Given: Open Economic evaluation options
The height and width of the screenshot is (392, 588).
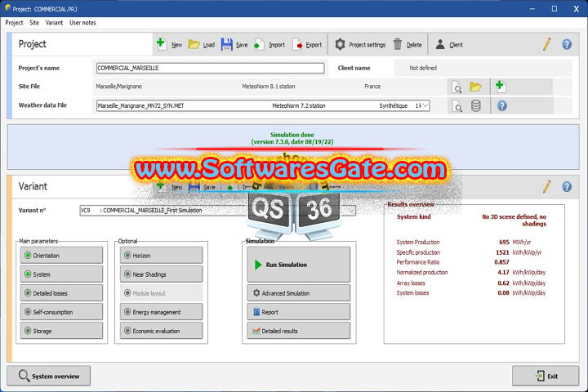Looking at the screenshot, I should tap(161, 331).
